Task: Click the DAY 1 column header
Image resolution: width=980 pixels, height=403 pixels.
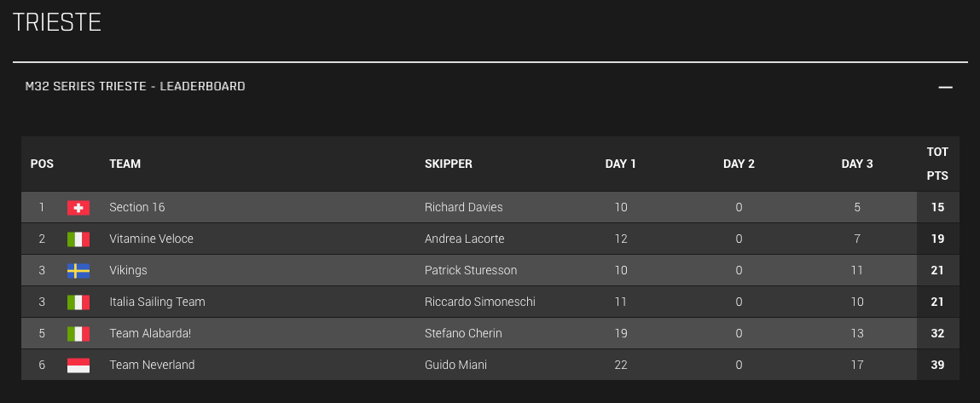Action: pyautogui.click(x=621, y=164)
